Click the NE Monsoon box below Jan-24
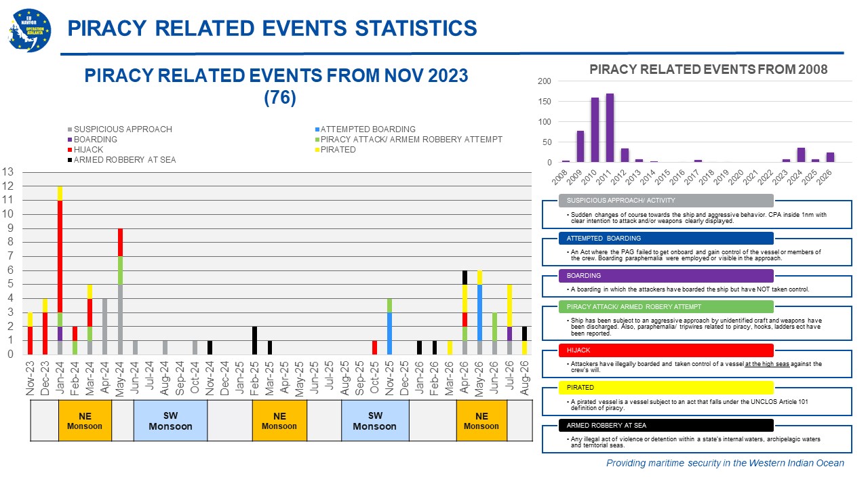Screen dimensions: 868x488 pyautogui.click(x=85, y=421)
